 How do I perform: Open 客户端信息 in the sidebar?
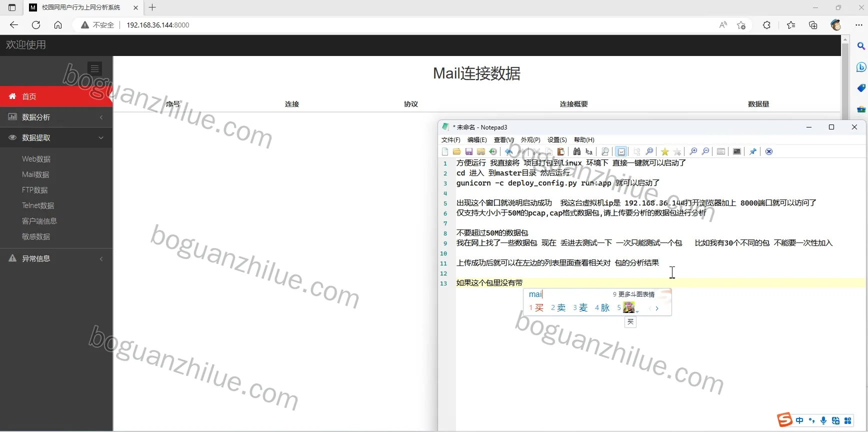click(39, 221)
